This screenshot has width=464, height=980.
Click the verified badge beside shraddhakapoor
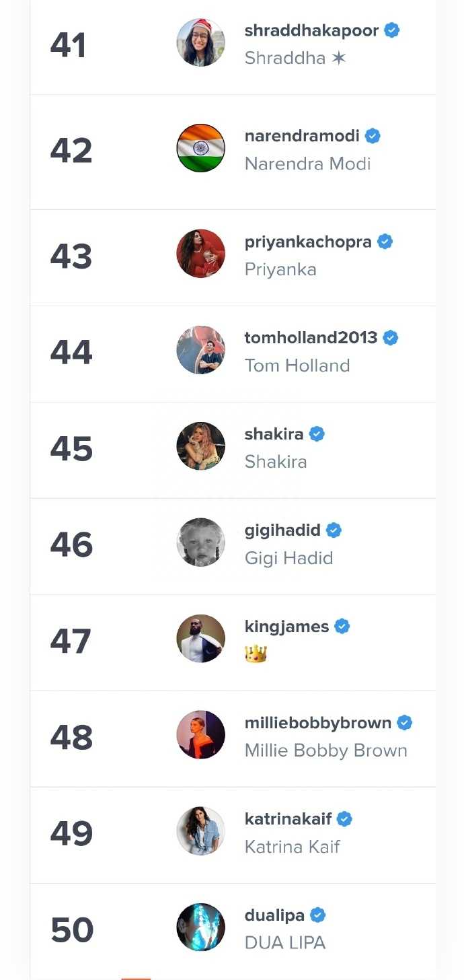point(392,30)
